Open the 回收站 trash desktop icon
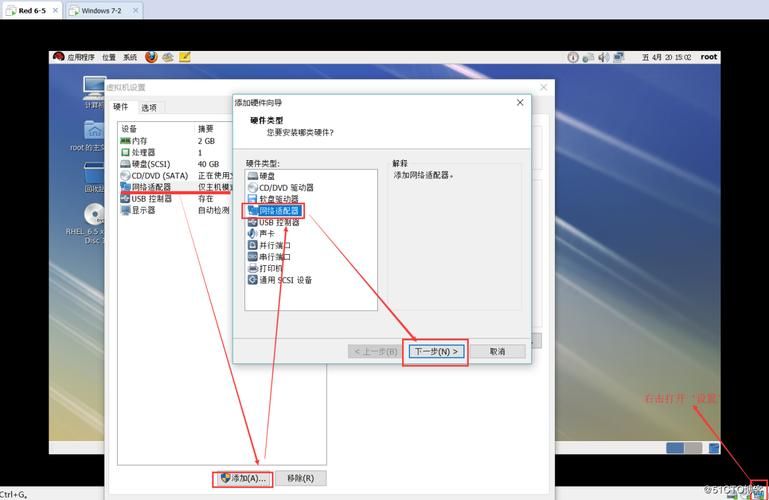769x500 pixels. click(x=93, y=177)
